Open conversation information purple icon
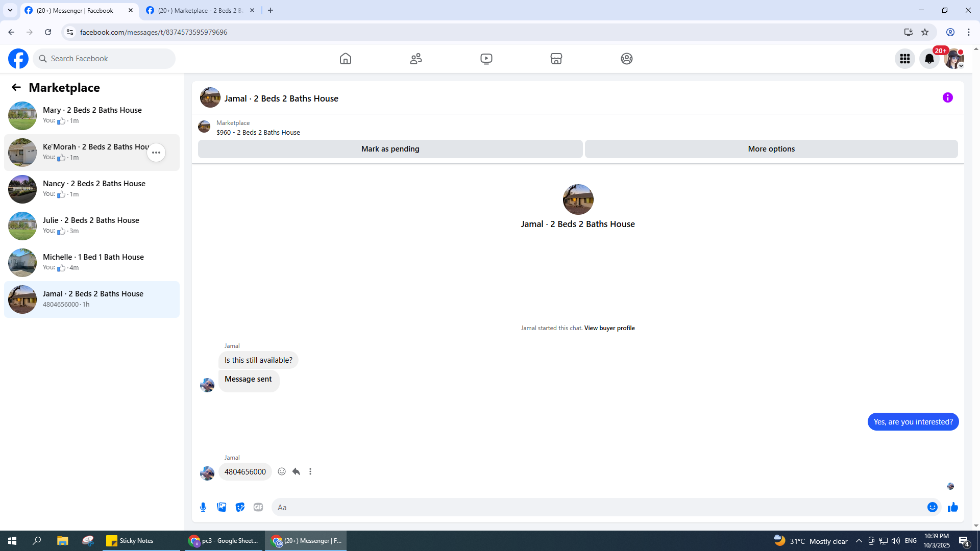Image resolution: width=980 pixels, height=551 pixels. pyautogui.click(x=948, y=97)
